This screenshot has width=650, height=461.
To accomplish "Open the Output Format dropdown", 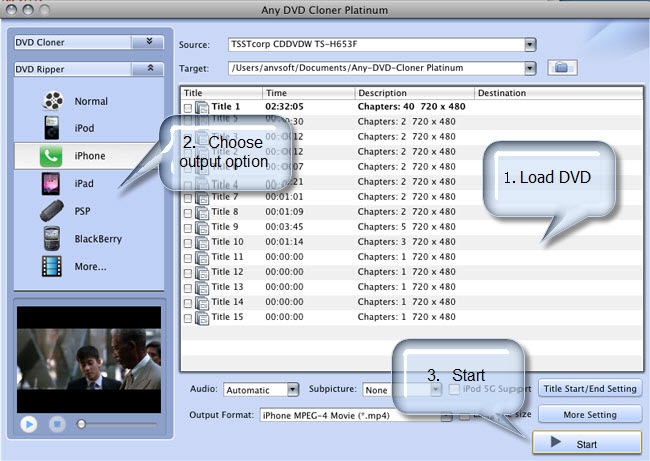I will (446, 416).
